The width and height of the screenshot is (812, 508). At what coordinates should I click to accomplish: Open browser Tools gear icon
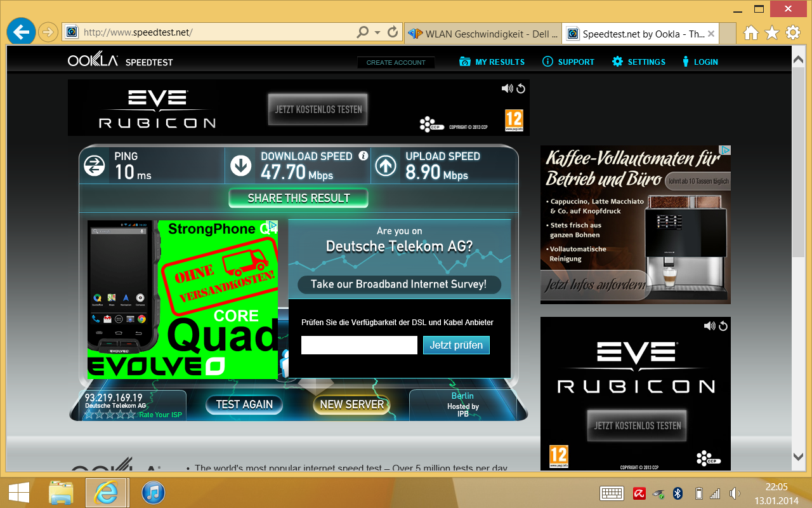793,32
